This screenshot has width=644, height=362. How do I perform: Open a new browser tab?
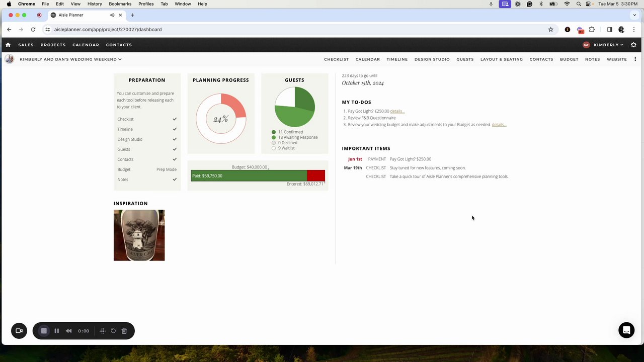tap(132, 15)
